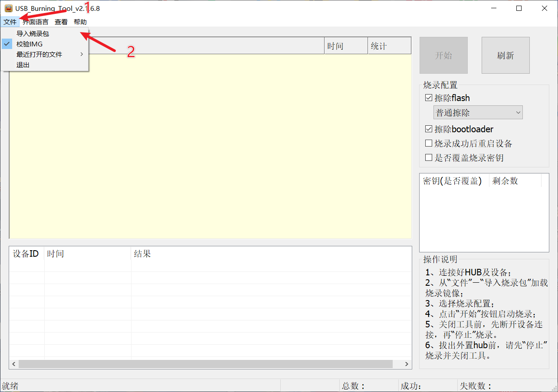Open the 查看 menu
This screenshot has width=558, height=392.
(x=61, y=22)
